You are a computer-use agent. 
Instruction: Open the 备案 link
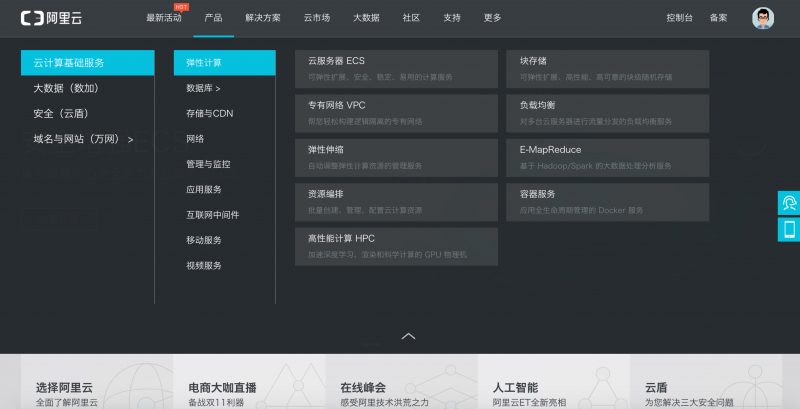point(718,18)
